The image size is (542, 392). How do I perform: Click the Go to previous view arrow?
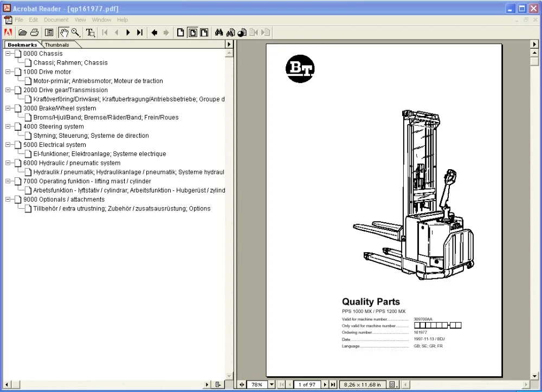point(154,33)
